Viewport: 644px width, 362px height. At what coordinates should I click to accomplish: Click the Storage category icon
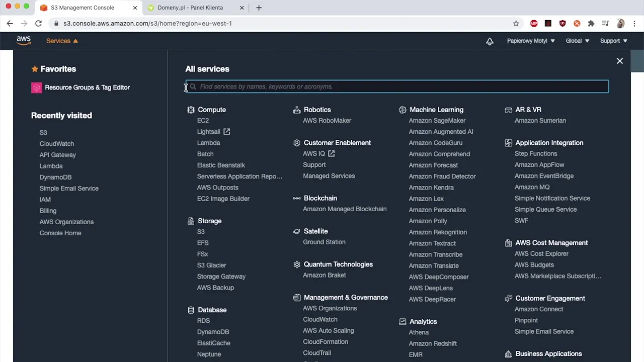[191, 221]
